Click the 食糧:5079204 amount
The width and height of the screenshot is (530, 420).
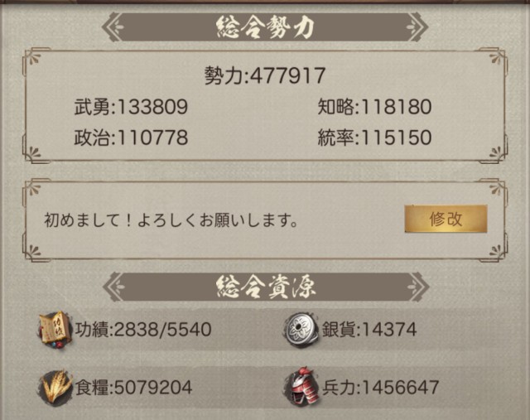(133, 388)
